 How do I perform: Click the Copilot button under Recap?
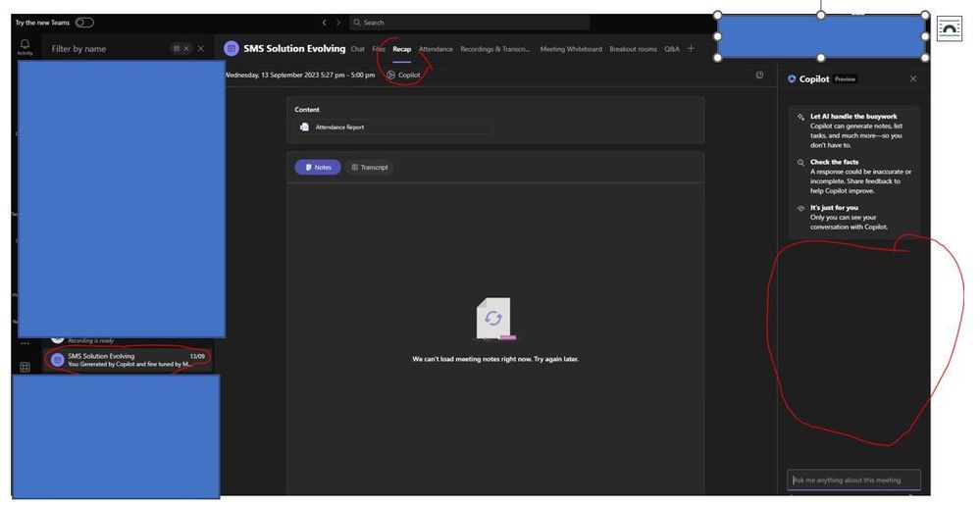pos(403,75)
